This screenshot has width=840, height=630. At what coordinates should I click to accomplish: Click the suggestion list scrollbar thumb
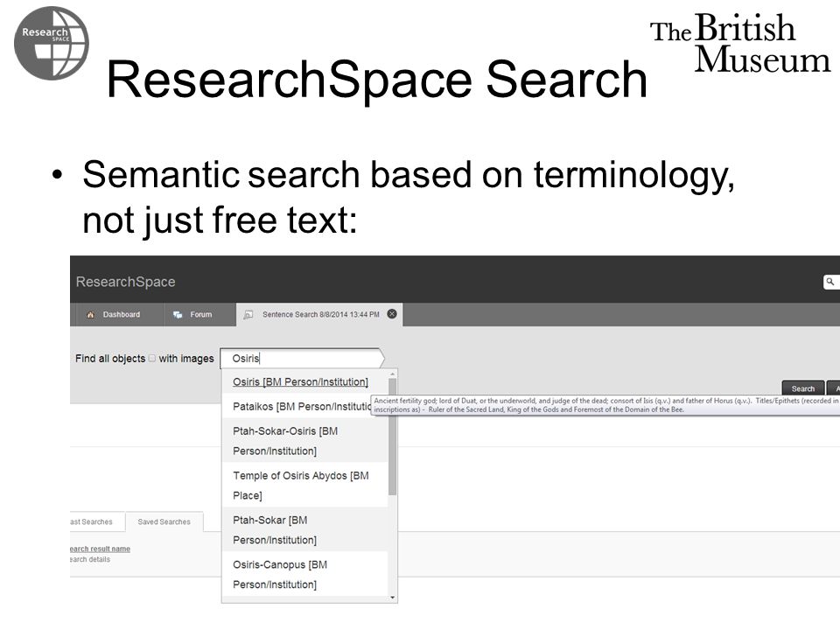[x=393, y=437]
